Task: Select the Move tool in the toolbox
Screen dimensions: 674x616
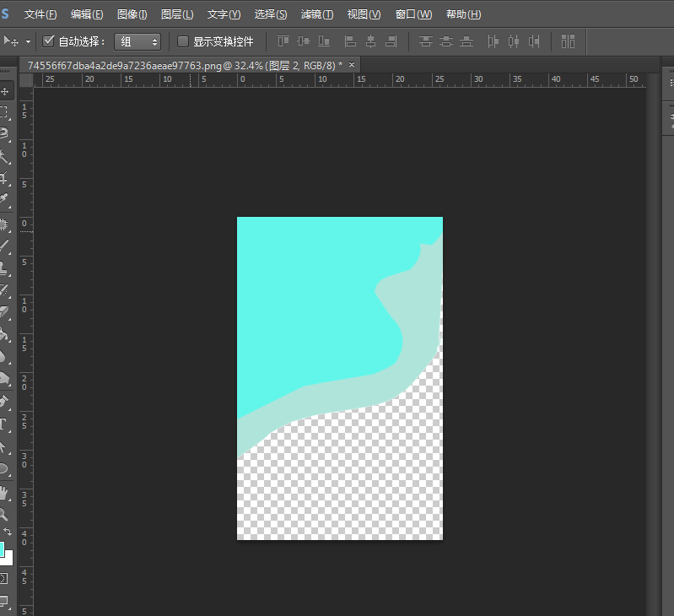Action: (x=5, y=91)
